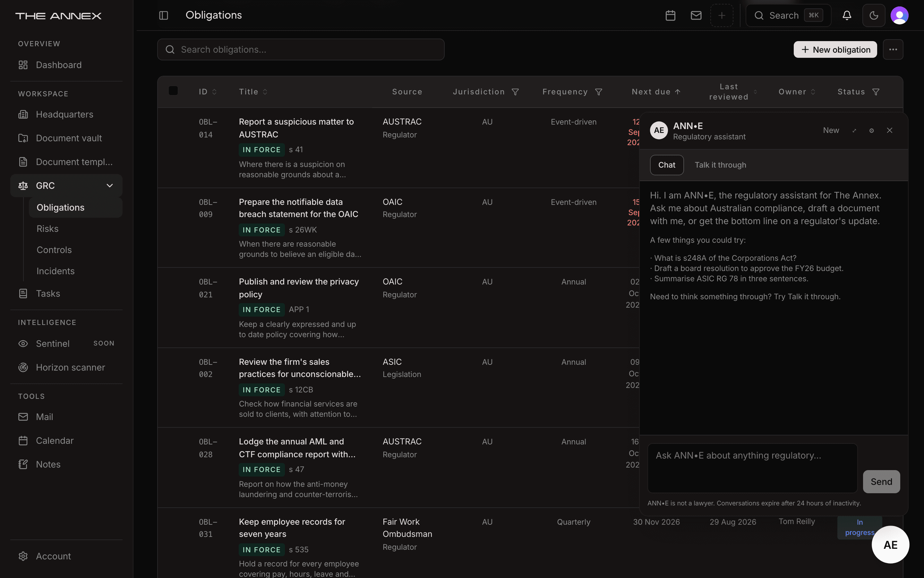Open Sentinel in Intelligence section

click(66, 344)
